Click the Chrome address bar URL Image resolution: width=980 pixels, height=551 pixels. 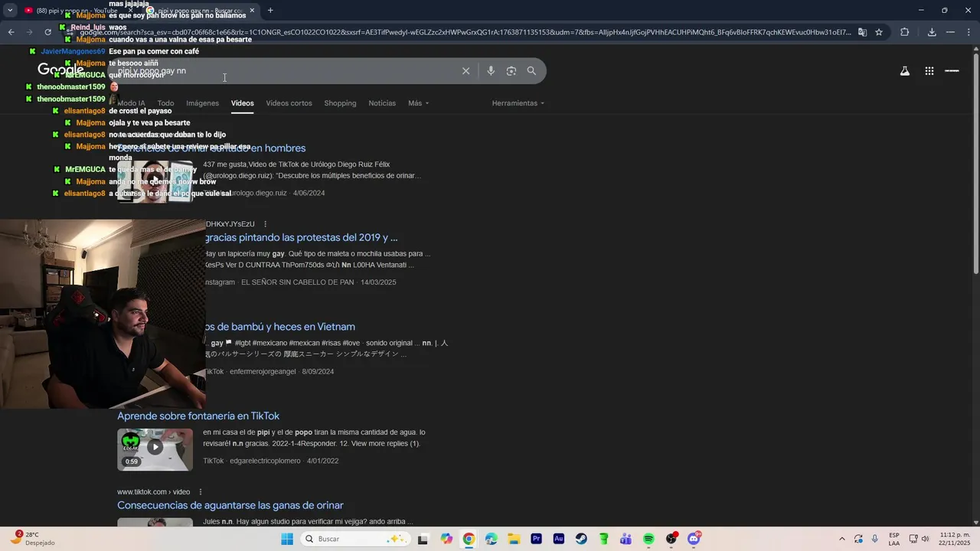click(x=465, y=32)
